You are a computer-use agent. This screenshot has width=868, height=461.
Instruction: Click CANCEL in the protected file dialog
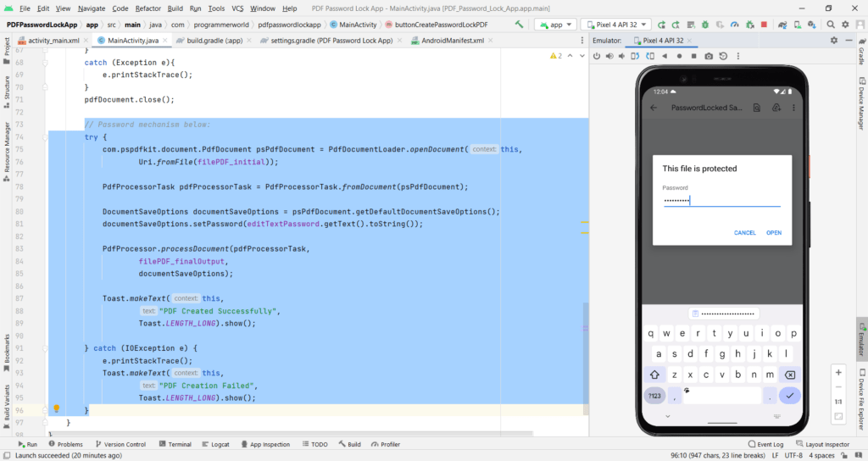(744, 233)
